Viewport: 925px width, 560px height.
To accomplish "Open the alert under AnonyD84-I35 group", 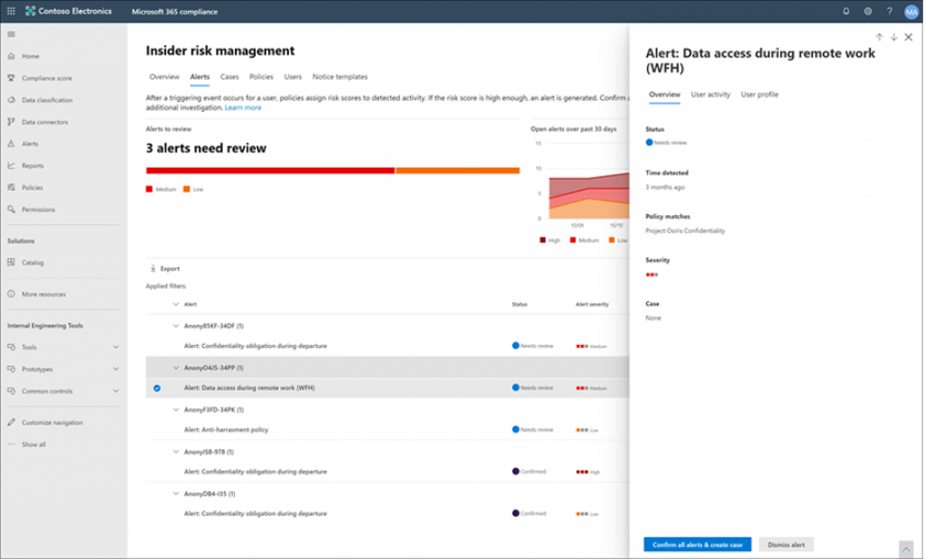I will click(x=387, y=514).
